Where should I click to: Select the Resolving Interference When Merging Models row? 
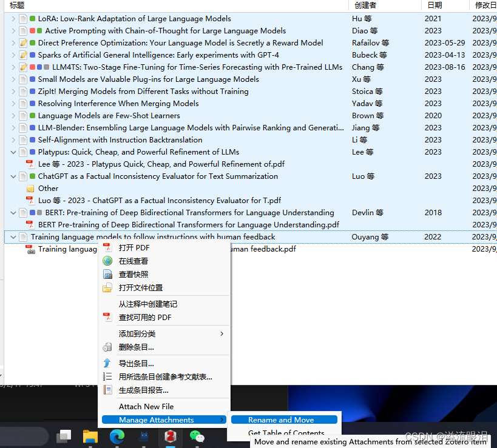[x=251, y=104]
